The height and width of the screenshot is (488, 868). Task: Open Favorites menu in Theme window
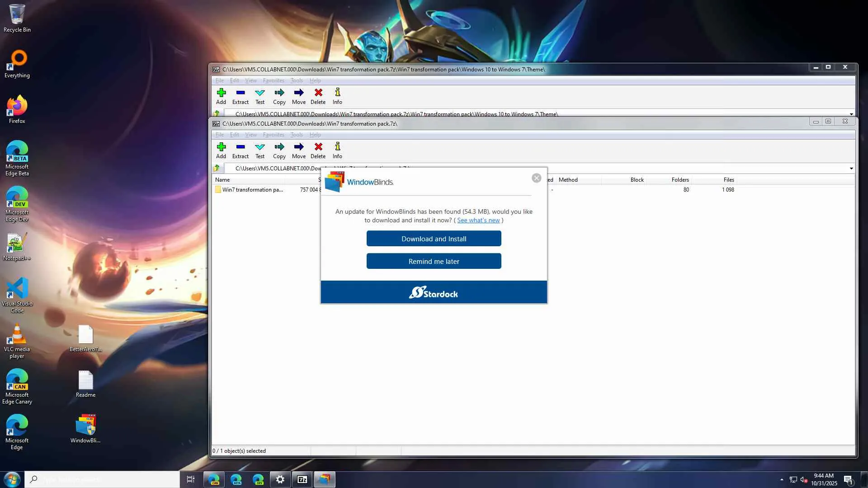[274, 80]
